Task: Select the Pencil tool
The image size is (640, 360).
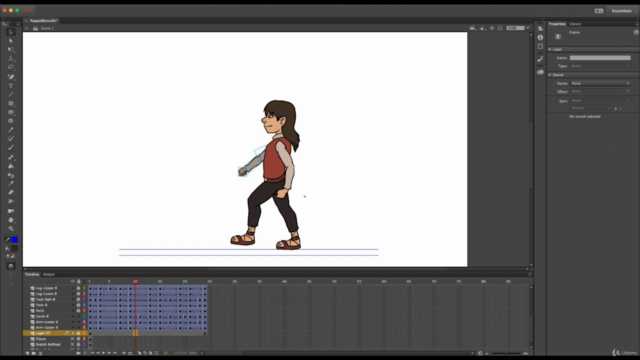Action: coord(11,130)
